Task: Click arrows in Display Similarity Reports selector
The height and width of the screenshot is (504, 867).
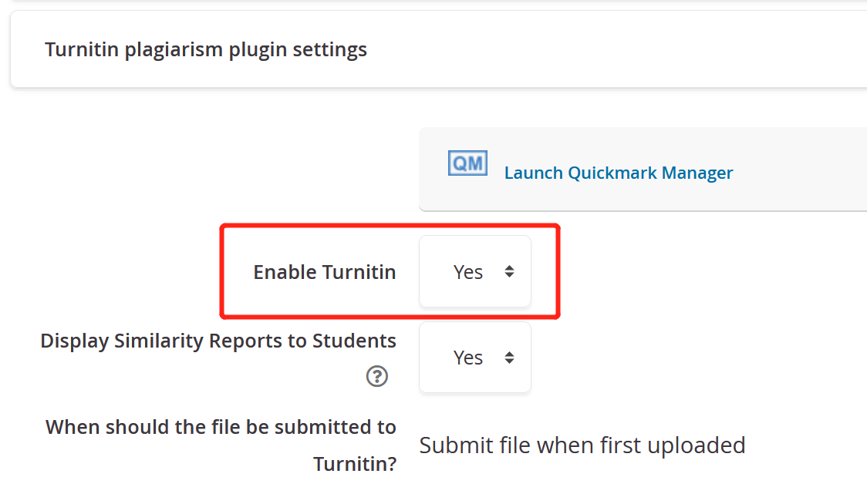Action: point(509,358)
